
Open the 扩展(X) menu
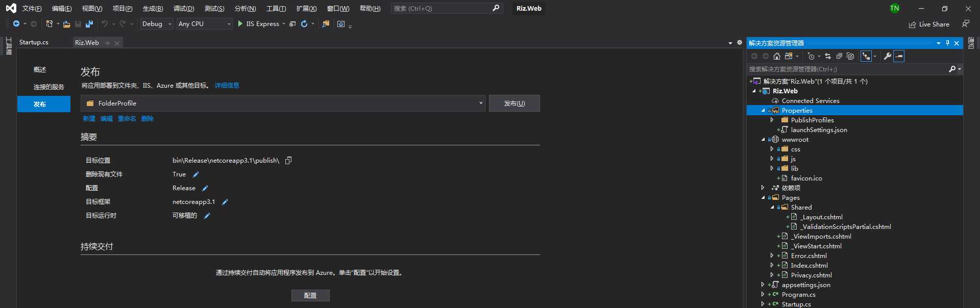pyautogui.click(x=306, y=9)
